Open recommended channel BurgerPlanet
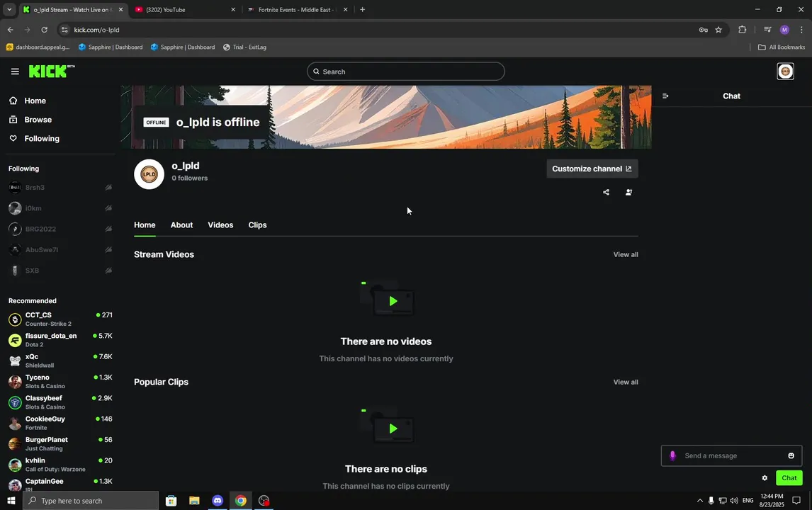 coord(60,443)
